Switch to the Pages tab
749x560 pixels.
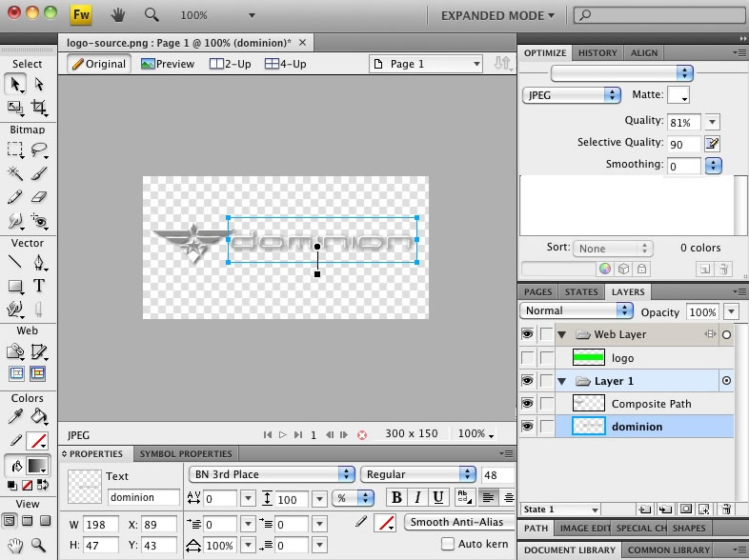pos(537,291)
